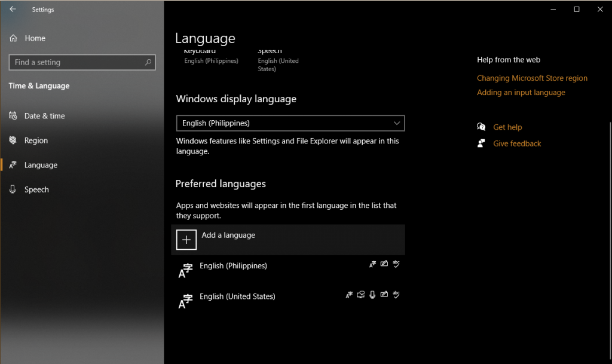Maximize the Settings window

tap(577, 10)
